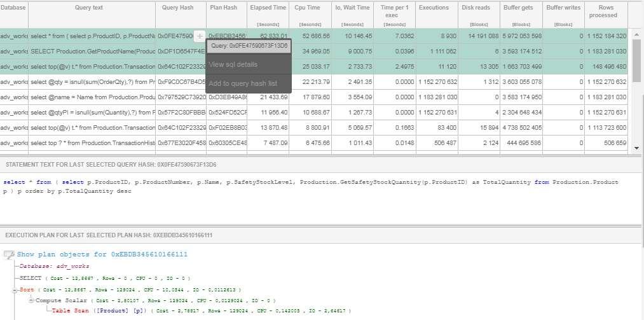Screen dimensions: 644x320
Task: Click the statement text SQL area
Action: point(320,198)
